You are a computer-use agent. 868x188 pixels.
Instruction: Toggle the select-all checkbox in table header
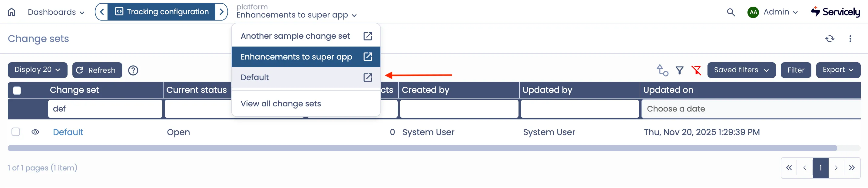(x=17, y=90)
